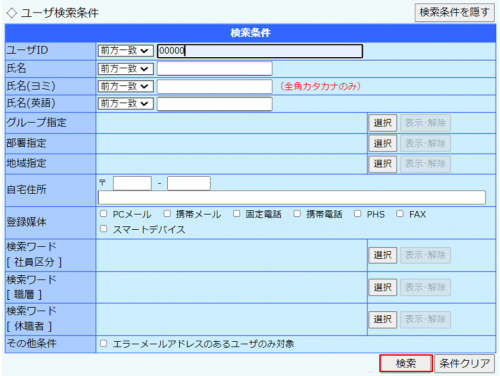500x376 pixels.
Task: Focus the ユーザID text field
Action: pyautogui.click(x=260, y=51)
